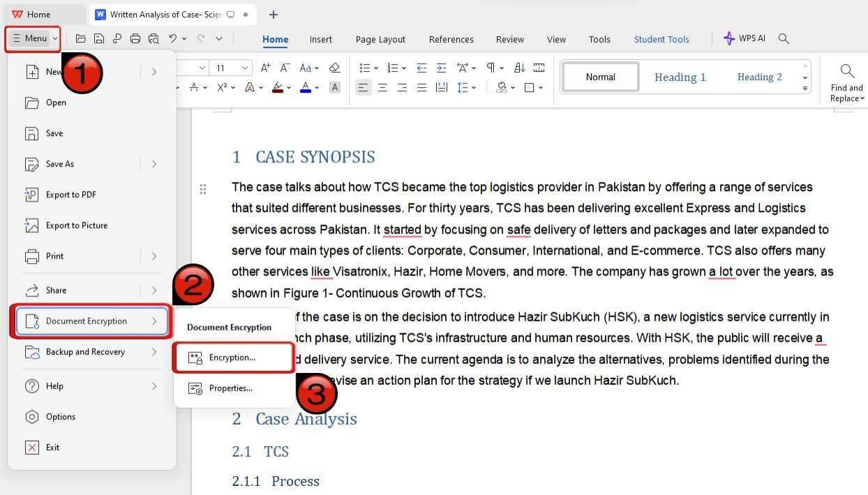Align text to the right
This screenshot has width=868, height=495.
click(x=402, y=88)
